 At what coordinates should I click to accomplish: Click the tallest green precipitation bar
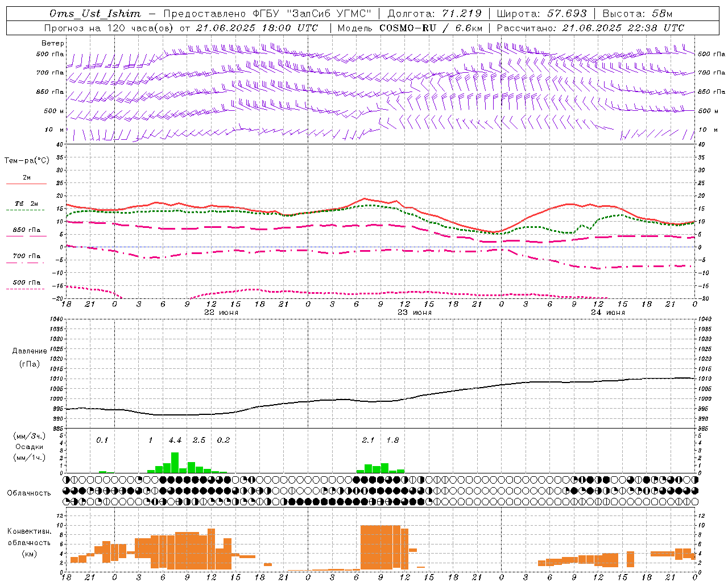(175, 463)
